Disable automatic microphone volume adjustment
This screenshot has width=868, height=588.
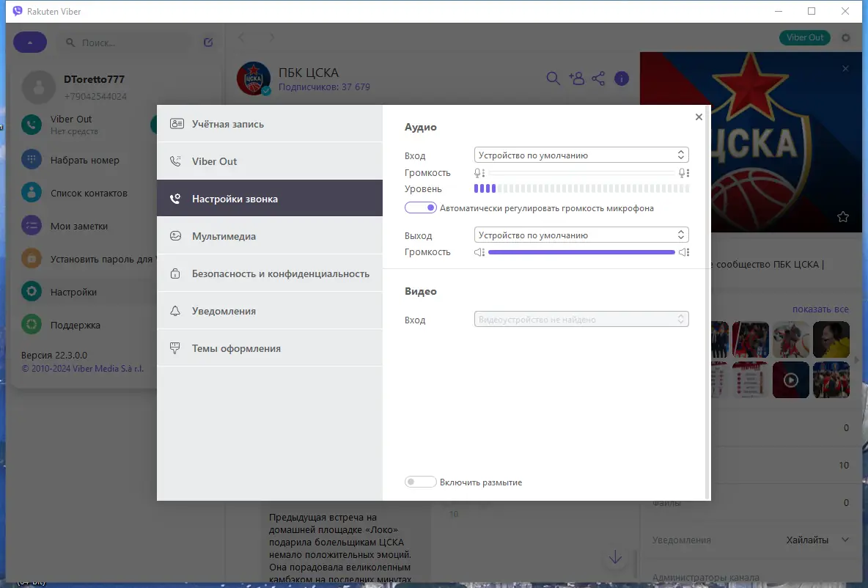420,207
